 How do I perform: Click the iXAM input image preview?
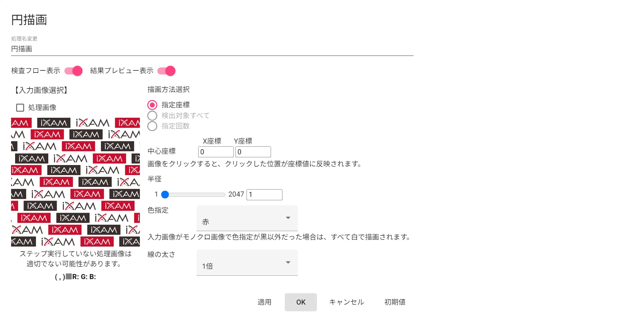click(x=75, y=182)
